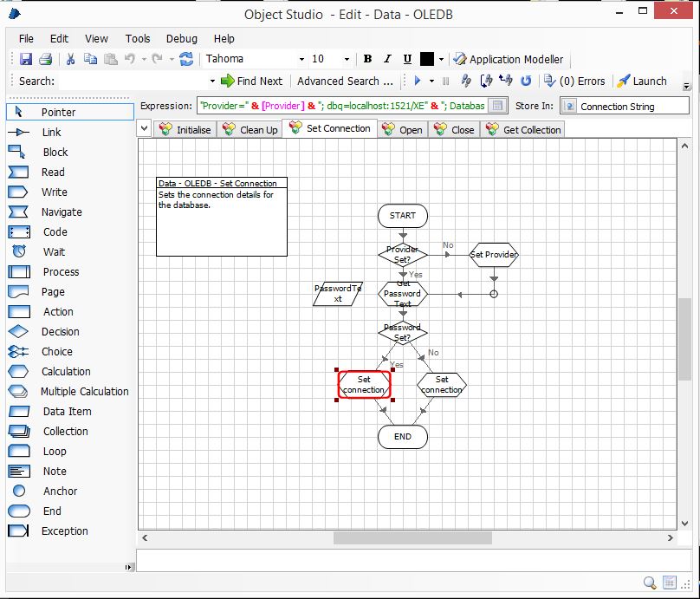Click the Find Next button
Image resolution: width=700 pixels, height=599 pixels.
click(x=251, y=81)
